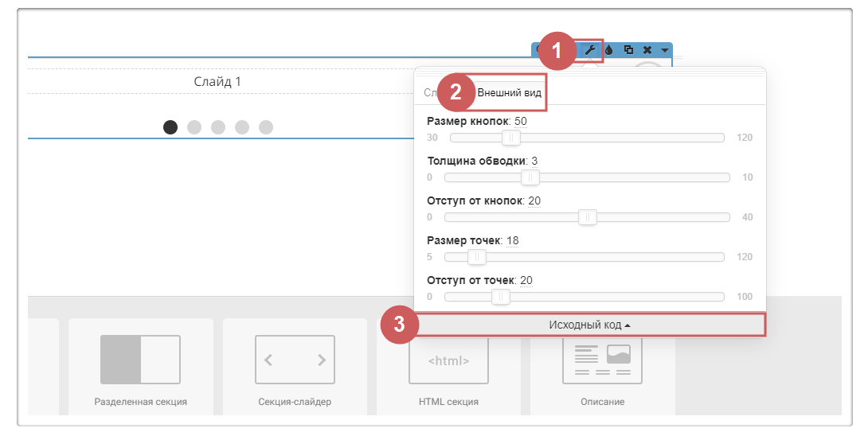The height and width of the screenshot is (436, 868).
Task: Add the Разделенная секция block
Action: [x=140, y=366]
